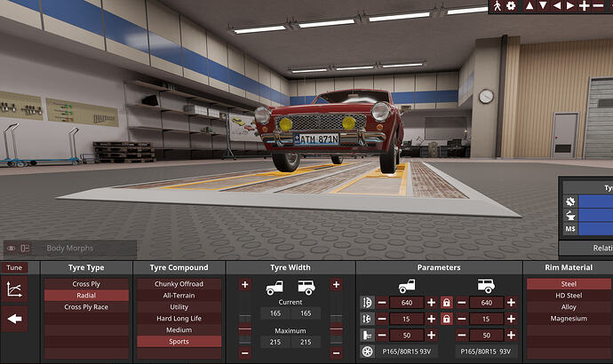Screen dimensions: 613x364
Task: Click the MS cost icon in stats panel
Action: tap(570, 229)
